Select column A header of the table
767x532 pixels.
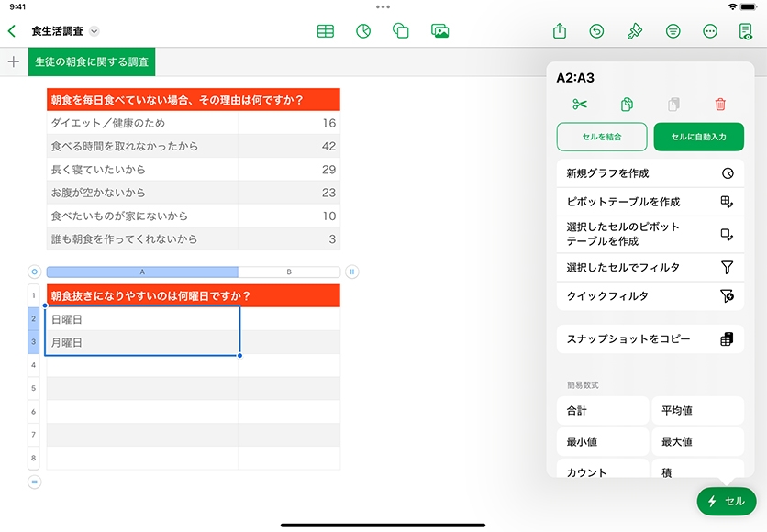tap(142, 272)
